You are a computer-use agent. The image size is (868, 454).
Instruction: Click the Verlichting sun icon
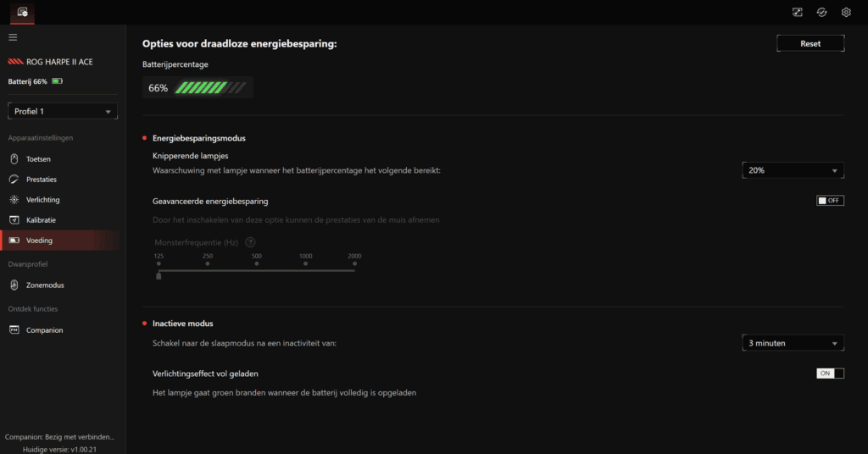pos(14,200)
